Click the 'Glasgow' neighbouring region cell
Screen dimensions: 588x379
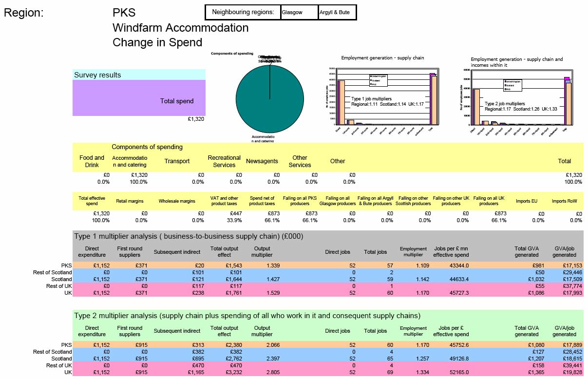tap(299, 12)
